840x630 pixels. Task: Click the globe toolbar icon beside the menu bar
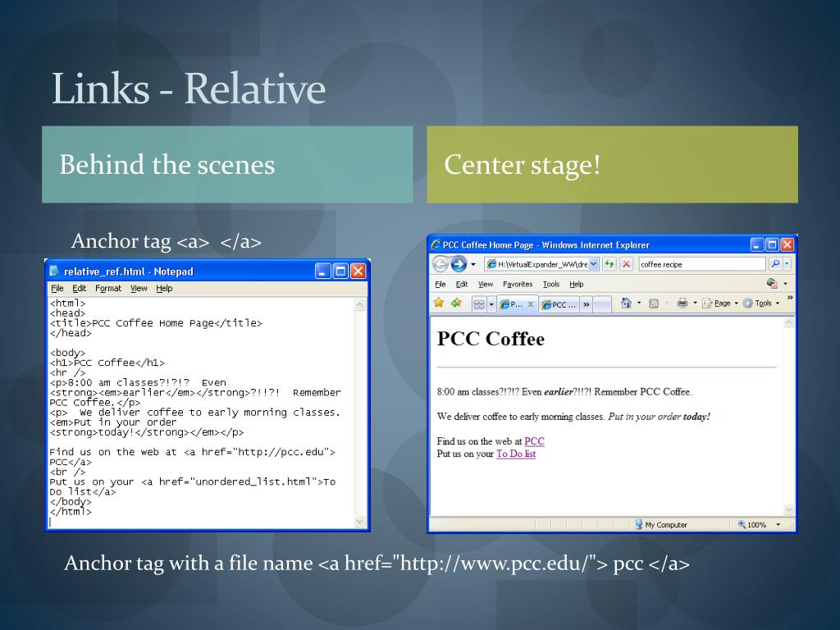(772, 283)
